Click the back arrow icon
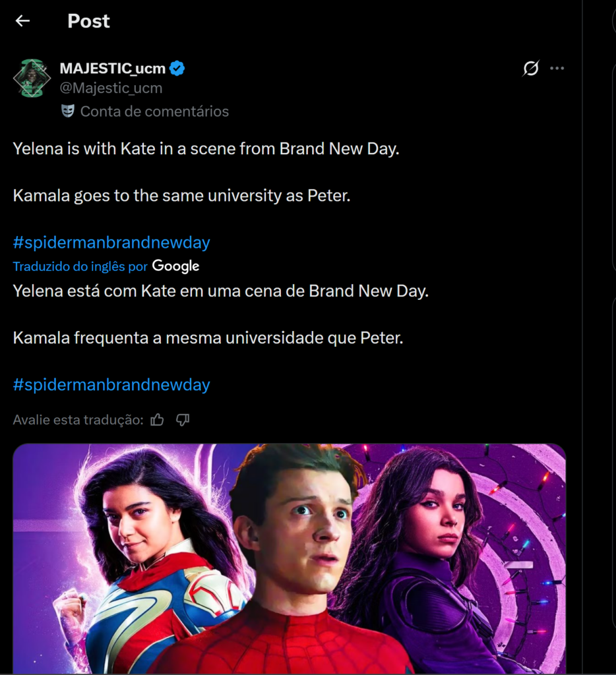Screen dimensions: 616x675 point(23,21)
